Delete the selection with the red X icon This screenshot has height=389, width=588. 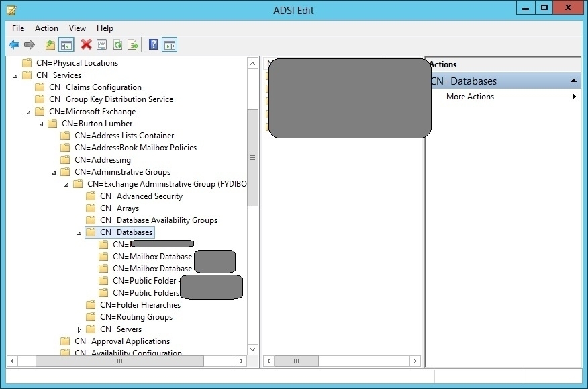[85, 44]
